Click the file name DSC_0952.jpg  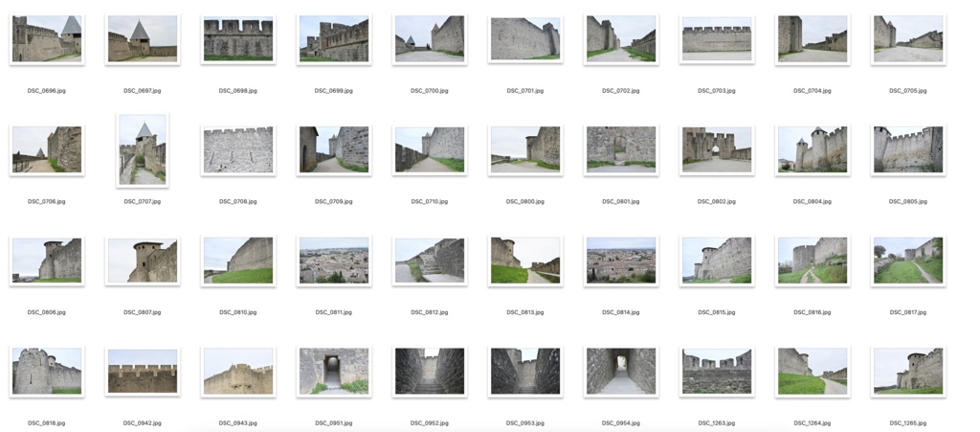(430, 423)
